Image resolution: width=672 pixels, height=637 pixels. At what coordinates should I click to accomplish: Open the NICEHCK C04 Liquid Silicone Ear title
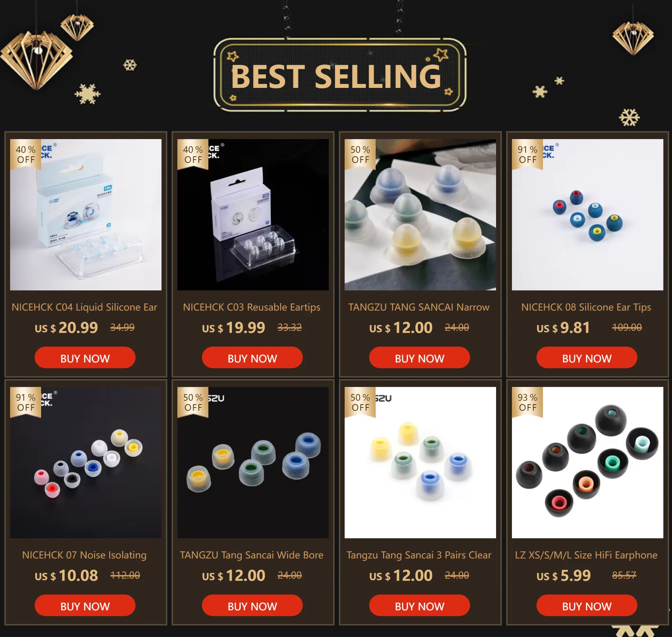85,307
